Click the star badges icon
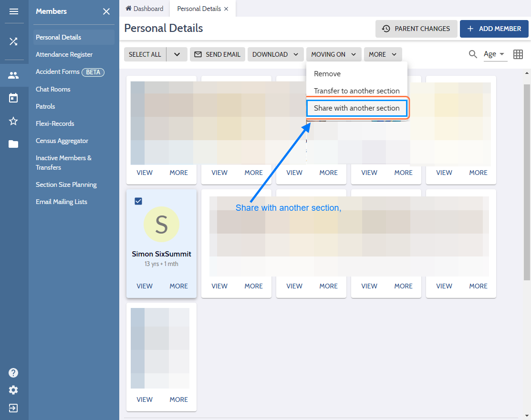The height and width of the screenshot is (420, 531). (13, 121)
